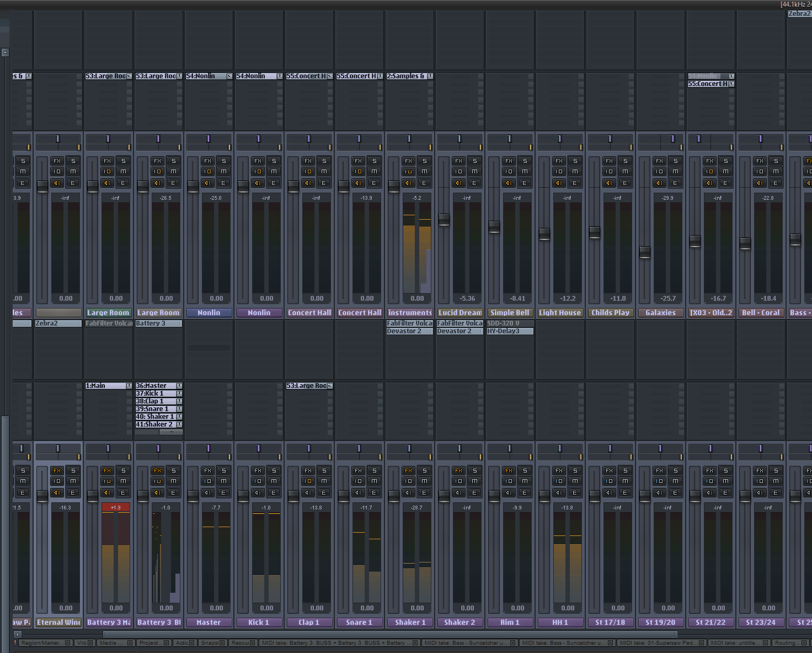Open Devastor 2 on the Lucid Dream strip
Screen dimensions: 812x653
[x=460, y=331]
